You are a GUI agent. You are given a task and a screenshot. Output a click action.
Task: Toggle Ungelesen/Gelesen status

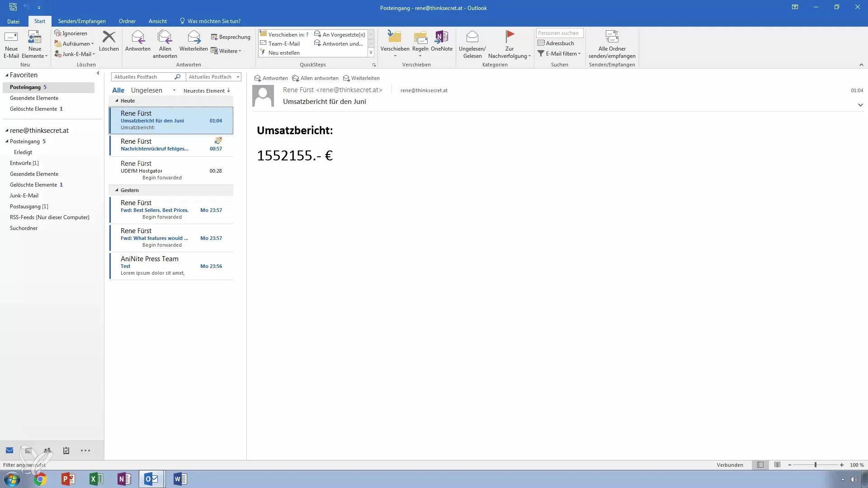tap(472, 44)
